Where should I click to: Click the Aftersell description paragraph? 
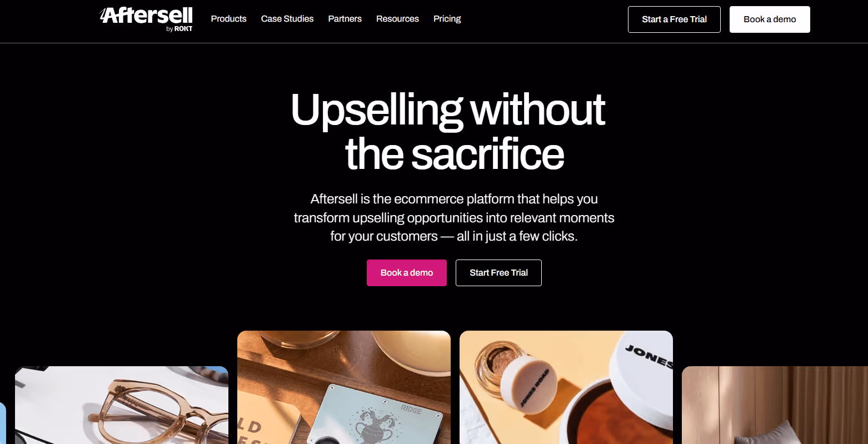(454, 217)
